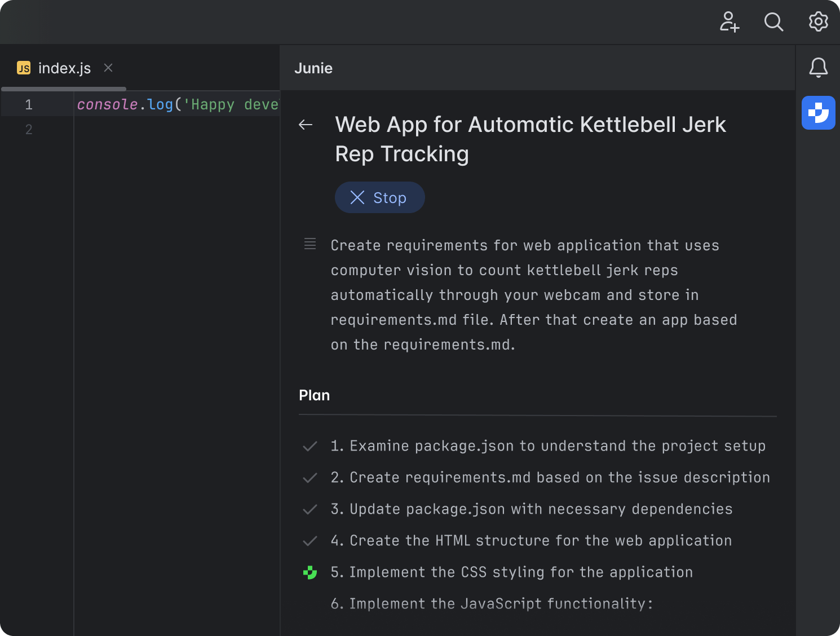The width and height of the screenshot is (840, 636).
Task: Click the search magnifier icon
Action: tap(773, 22)
